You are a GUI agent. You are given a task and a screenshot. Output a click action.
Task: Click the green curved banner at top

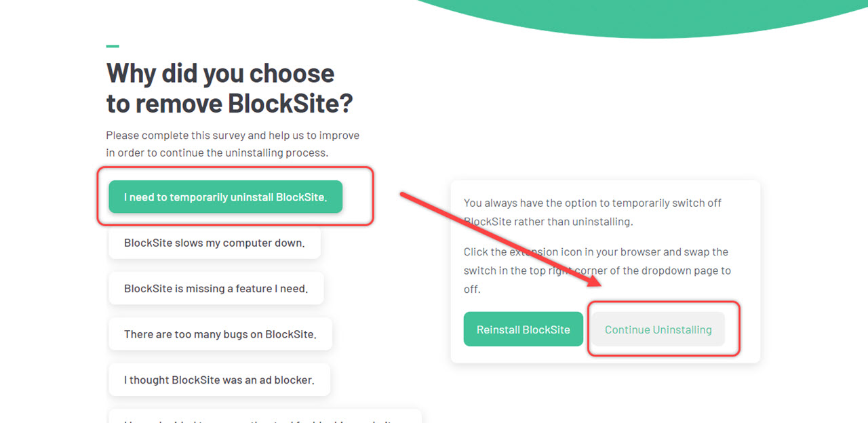631,17
